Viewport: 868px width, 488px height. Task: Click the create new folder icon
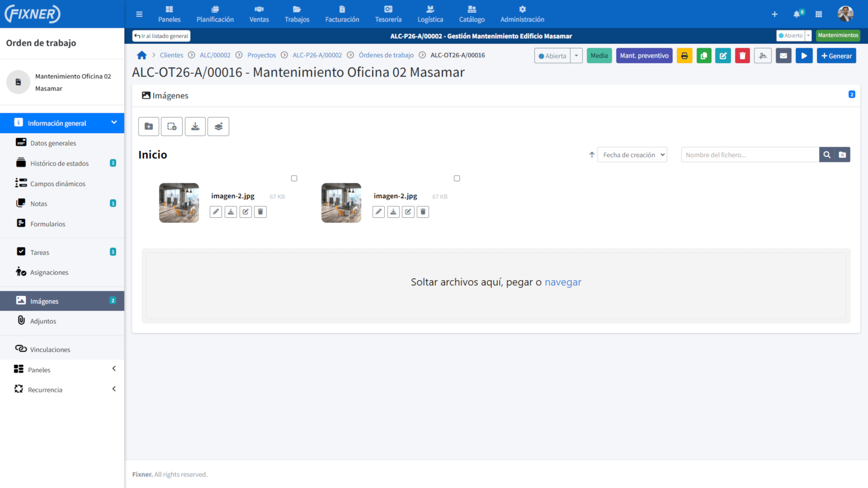[148, 127]
